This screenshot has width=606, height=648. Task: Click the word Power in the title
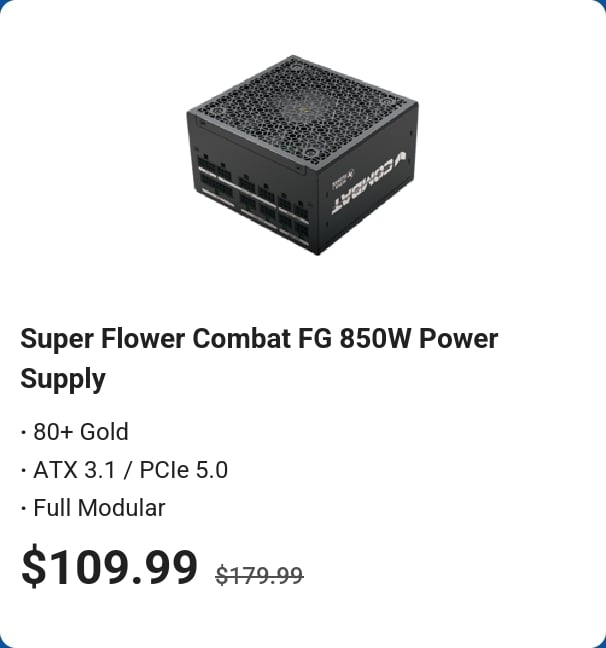458,338
